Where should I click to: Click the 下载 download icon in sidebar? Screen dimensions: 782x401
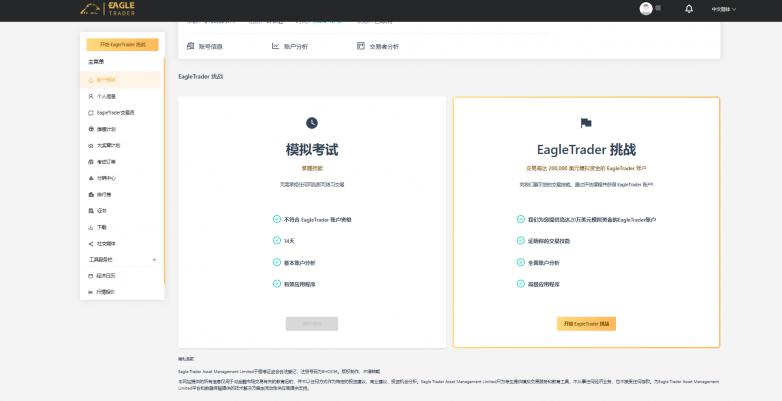pyautogui.click(x=90, y=227)
